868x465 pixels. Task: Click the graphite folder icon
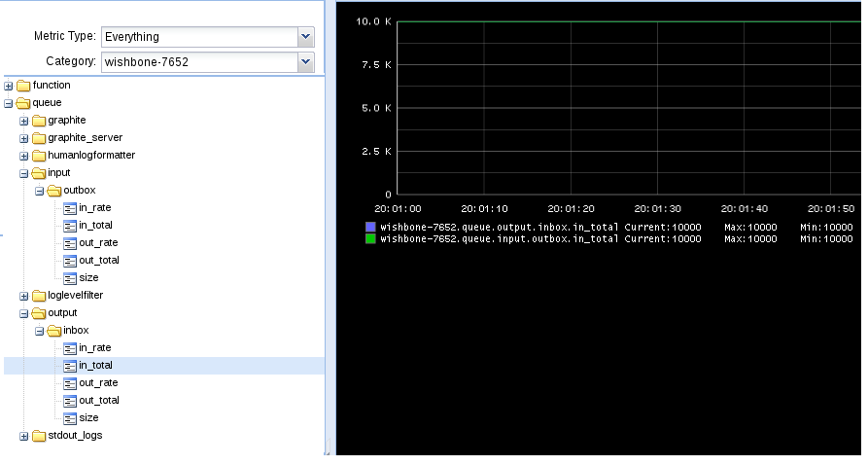39,121
